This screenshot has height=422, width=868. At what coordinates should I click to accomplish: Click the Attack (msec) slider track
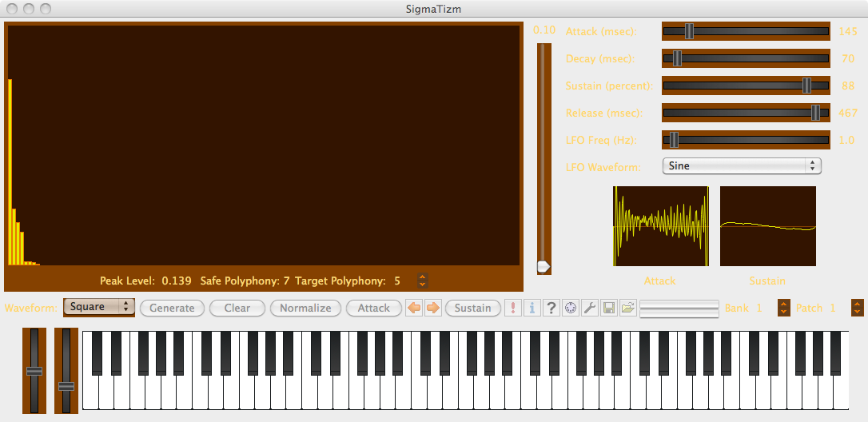pos(746,31)
